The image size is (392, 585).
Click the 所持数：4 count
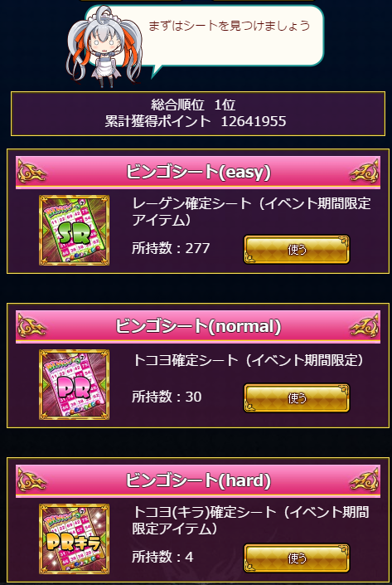coord(162,557)
